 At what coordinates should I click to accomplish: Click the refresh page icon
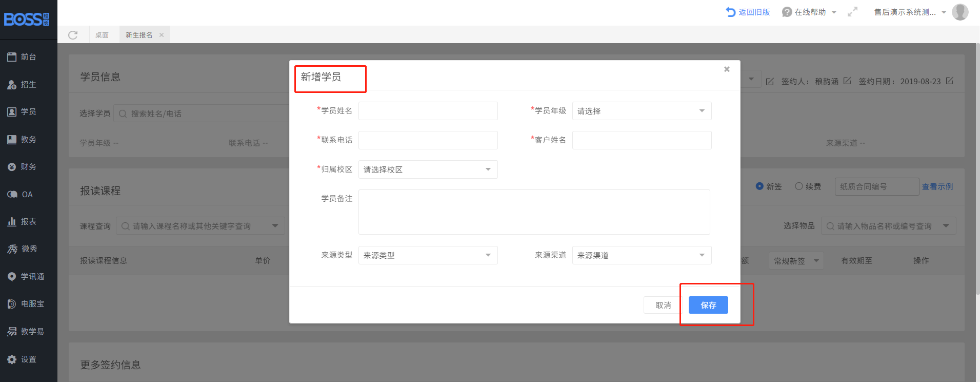(x=73, y=35)
